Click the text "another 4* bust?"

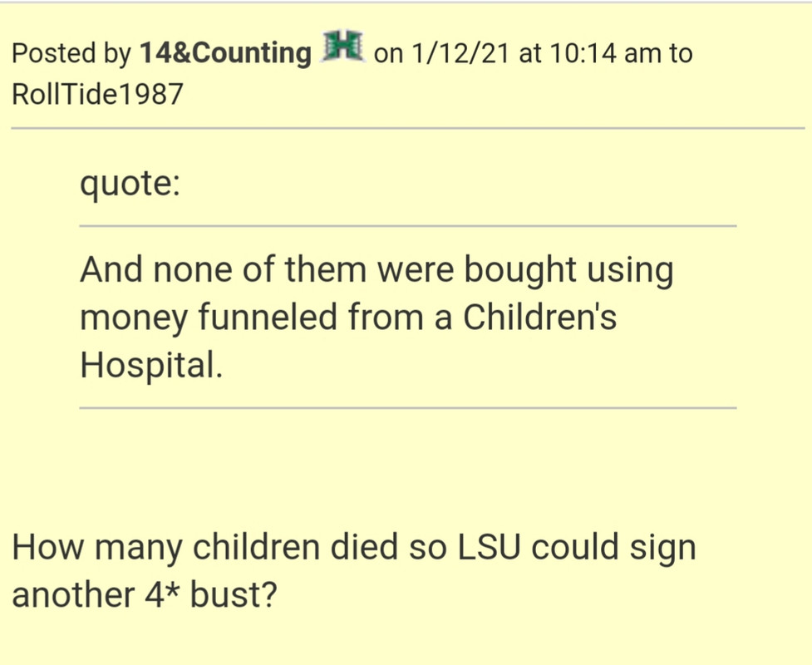pos(145,594)
